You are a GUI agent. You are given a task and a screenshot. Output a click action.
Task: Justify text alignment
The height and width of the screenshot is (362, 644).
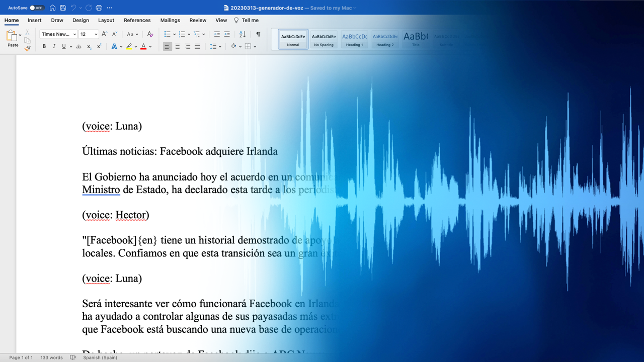point(198,46)
